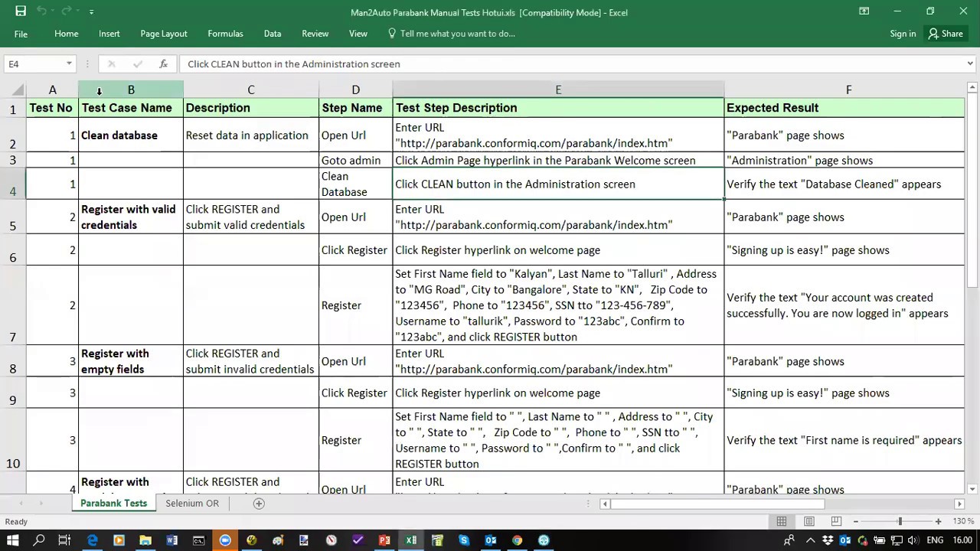This screenshot has width=980, height=551.
Task: Undo the last action from Quick Access Toolbar
Action: coord(42,11)
